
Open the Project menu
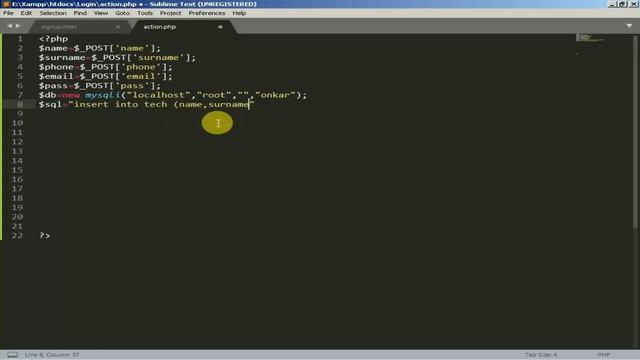170,13
